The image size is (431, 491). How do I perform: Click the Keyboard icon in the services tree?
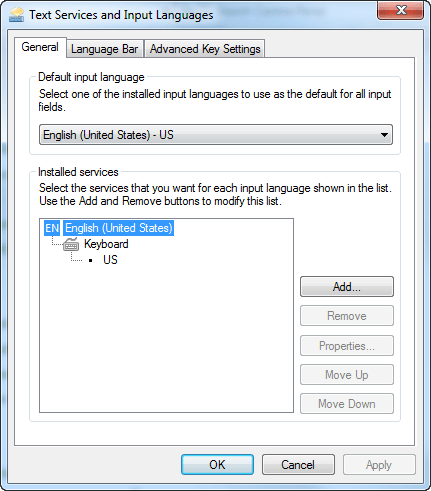coord(71,244)
